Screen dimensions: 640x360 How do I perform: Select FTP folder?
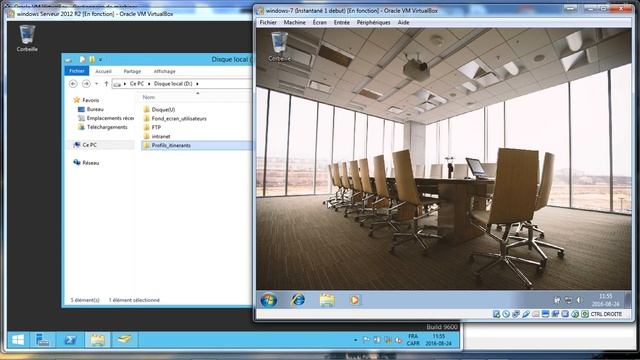[x=156, y=127]
